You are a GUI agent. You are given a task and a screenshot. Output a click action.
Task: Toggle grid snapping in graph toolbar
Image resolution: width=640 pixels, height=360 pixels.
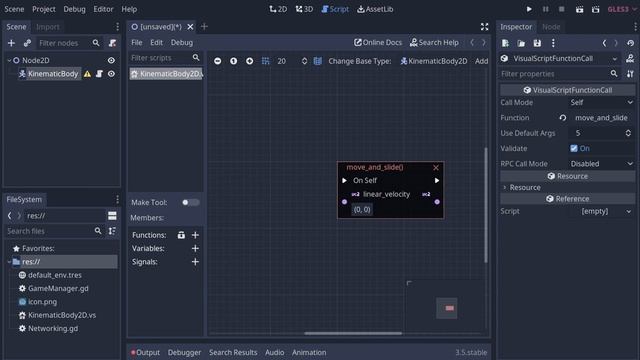point(265,61)
